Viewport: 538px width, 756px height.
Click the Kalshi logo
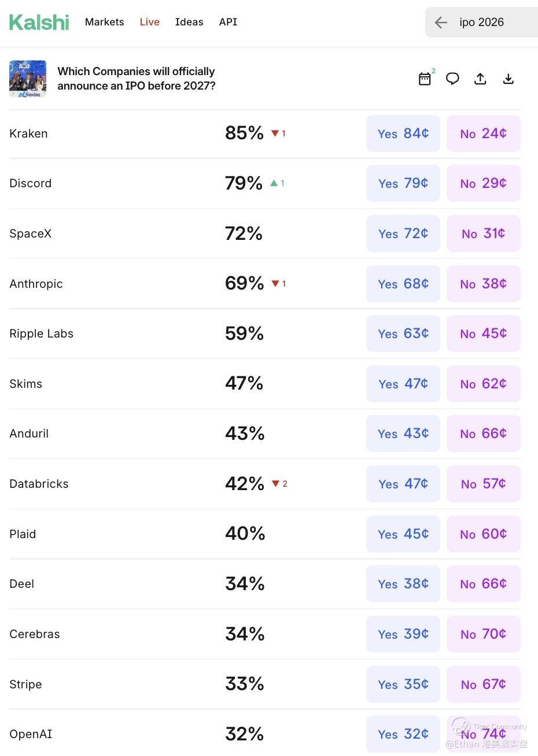39,22
